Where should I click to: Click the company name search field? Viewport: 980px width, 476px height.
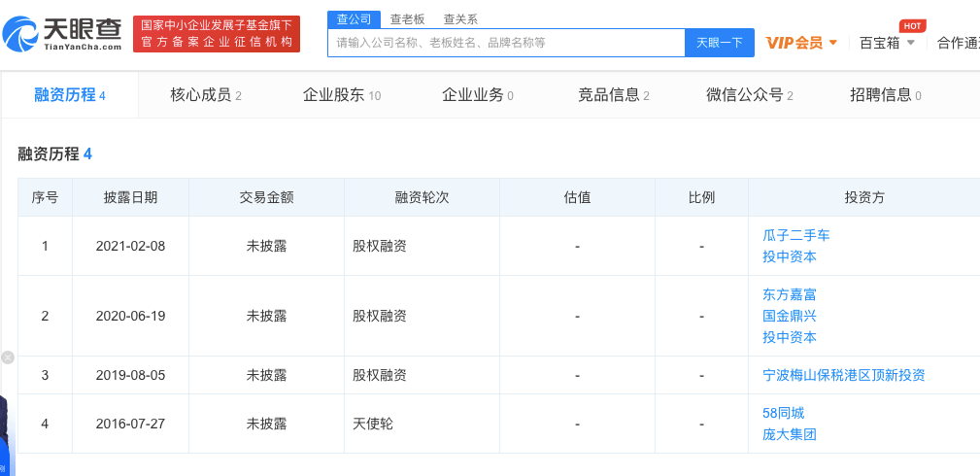505,43
